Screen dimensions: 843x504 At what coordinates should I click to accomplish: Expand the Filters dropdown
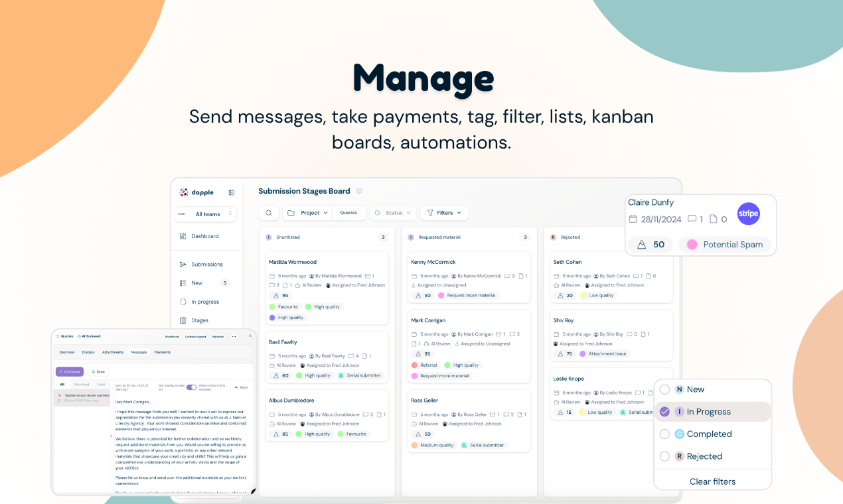click(444, 213)
